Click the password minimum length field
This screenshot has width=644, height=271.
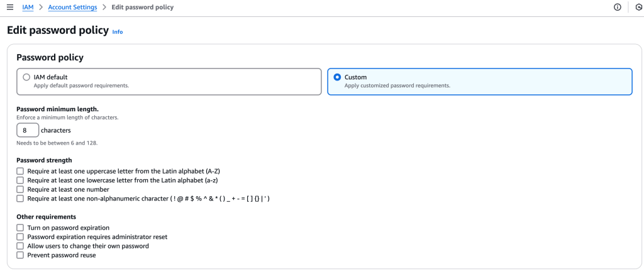tap(28, 130)
